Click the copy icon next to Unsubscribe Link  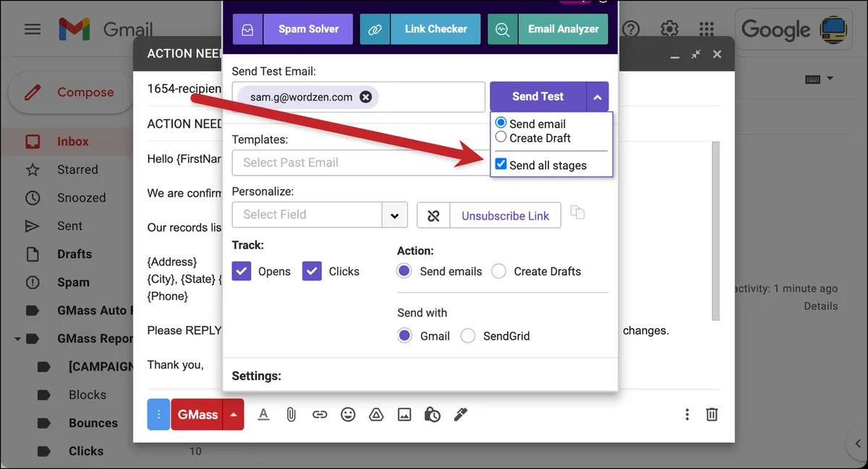[x=576, y=212]
